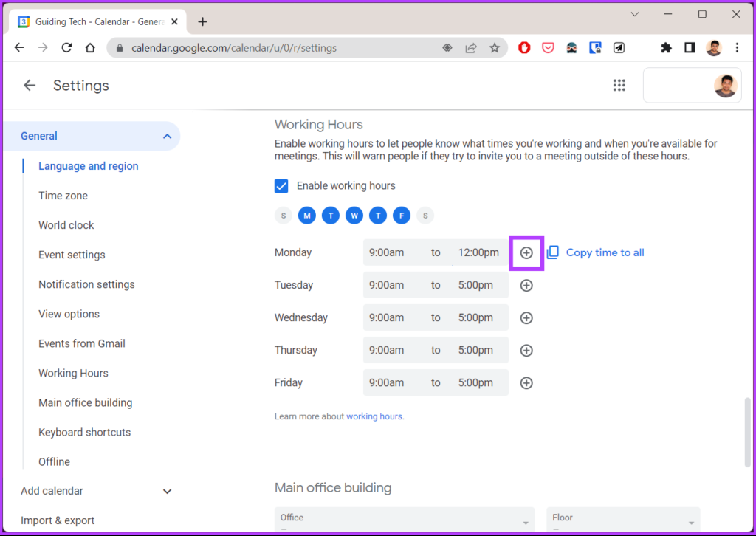Go to browser home page

[90, 48]
